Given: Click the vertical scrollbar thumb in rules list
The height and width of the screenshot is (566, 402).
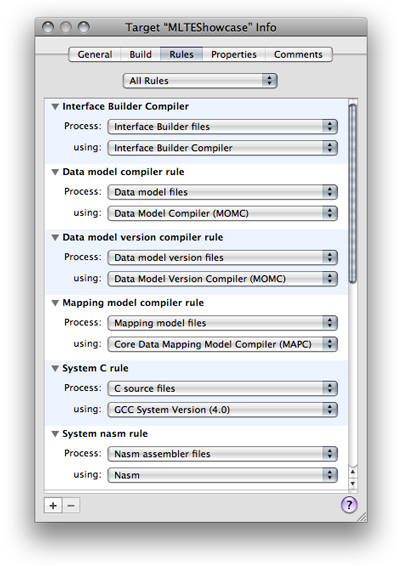Looking at the screenshot, I should [x=353, y=193].
